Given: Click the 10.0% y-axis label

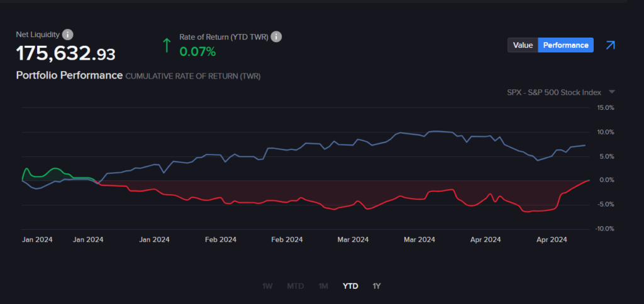Looking at the screenshot, I should point(605,132).
